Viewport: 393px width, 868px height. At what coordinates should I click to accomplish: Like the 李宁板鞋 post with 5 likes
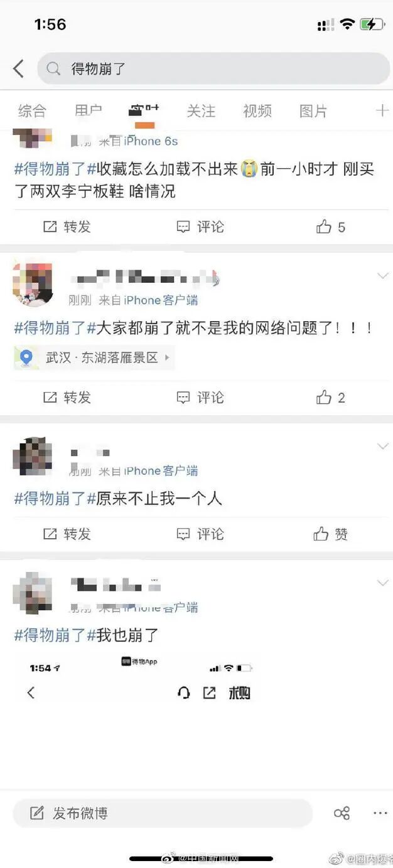331,227
